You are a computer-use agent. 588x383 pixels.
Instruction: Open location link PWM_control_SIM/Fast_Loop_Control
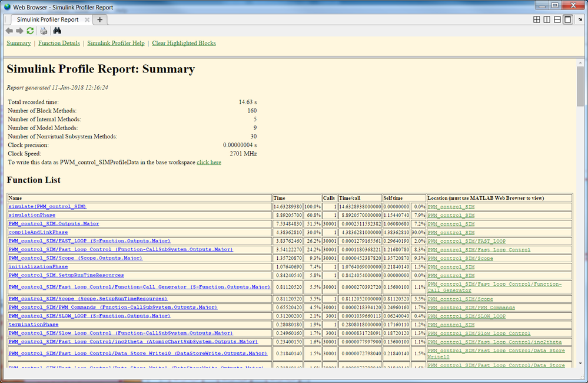(479, 250)
